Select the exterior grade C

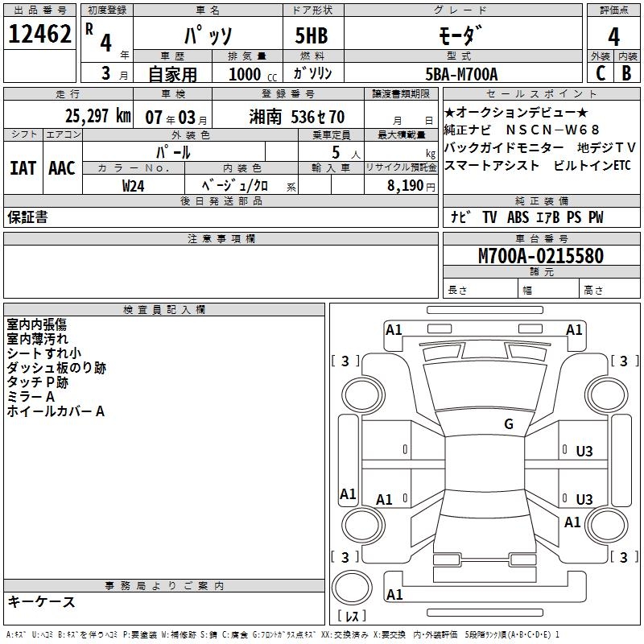(601, 73)
